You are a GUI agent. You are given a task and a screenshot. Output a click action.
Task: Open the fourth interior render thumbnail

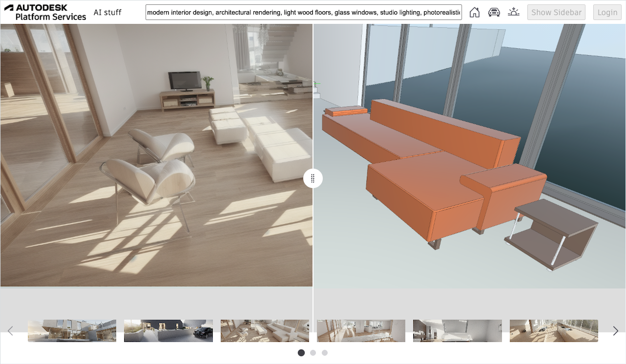(x=361, y=331)
